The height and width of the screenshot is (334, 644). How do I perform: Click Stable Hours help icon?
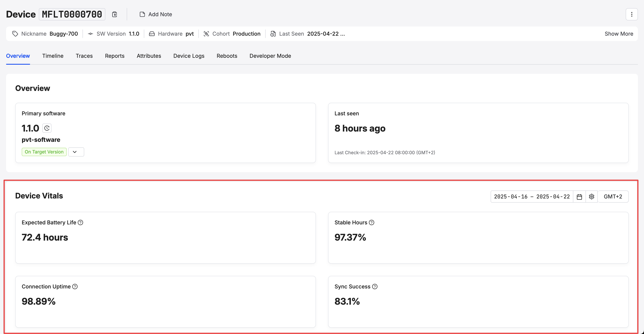point(372,222)
